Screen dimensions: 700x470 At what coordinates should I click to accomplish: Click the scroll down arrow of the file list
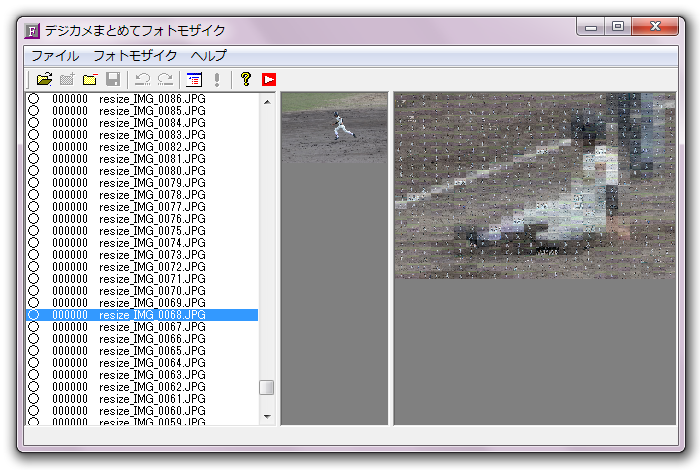click(267, 416)
